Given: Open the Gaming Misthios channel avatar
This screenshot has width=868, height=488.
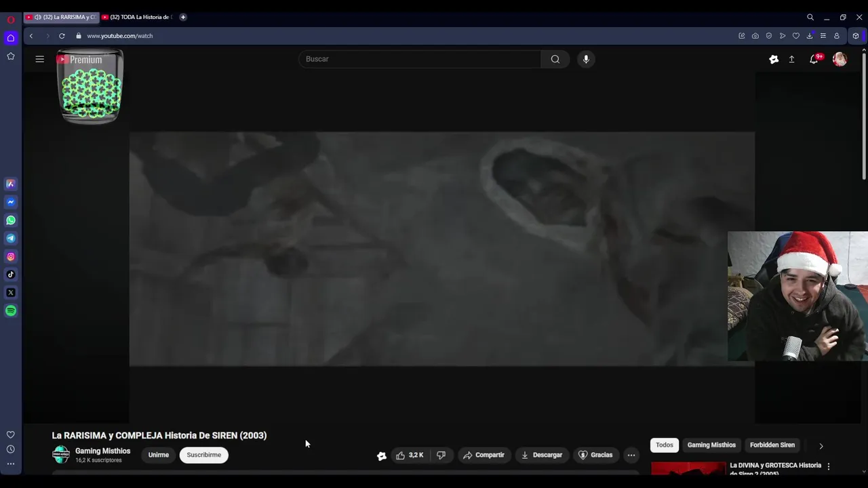Looking at the screenshot, I should pos(61,455).
